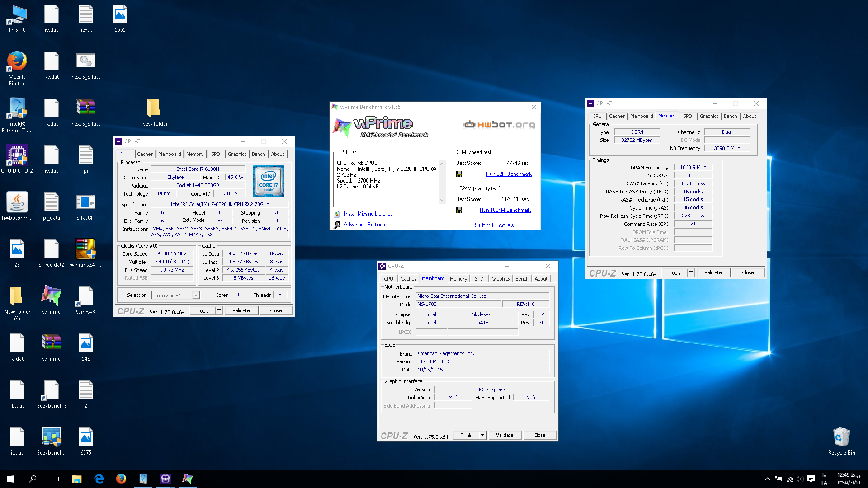Click the wrench icon beside Advanced Settings
This screenshot has height=488, width=868.
pyautogui.click(x=337, y=225)
